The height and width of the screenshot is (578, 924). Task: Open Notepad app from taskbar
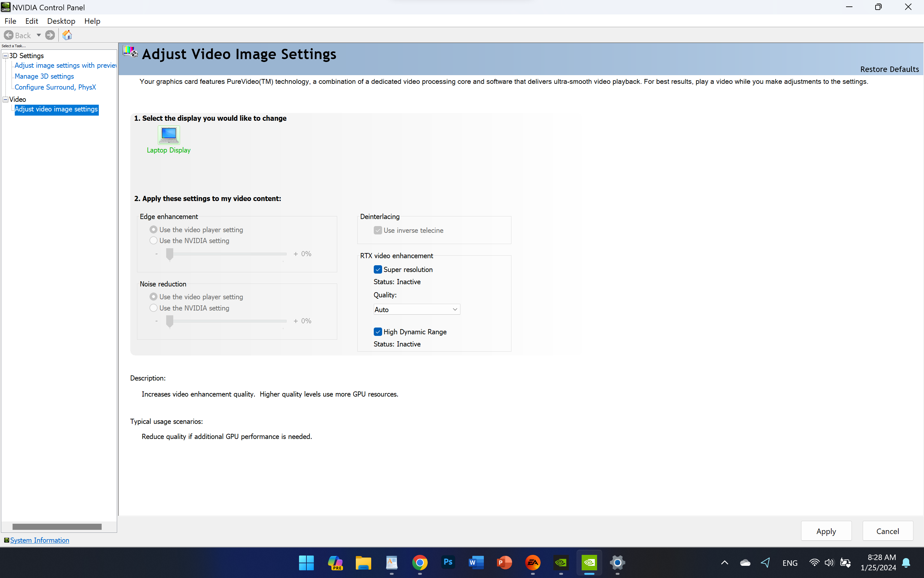[391, 563]
